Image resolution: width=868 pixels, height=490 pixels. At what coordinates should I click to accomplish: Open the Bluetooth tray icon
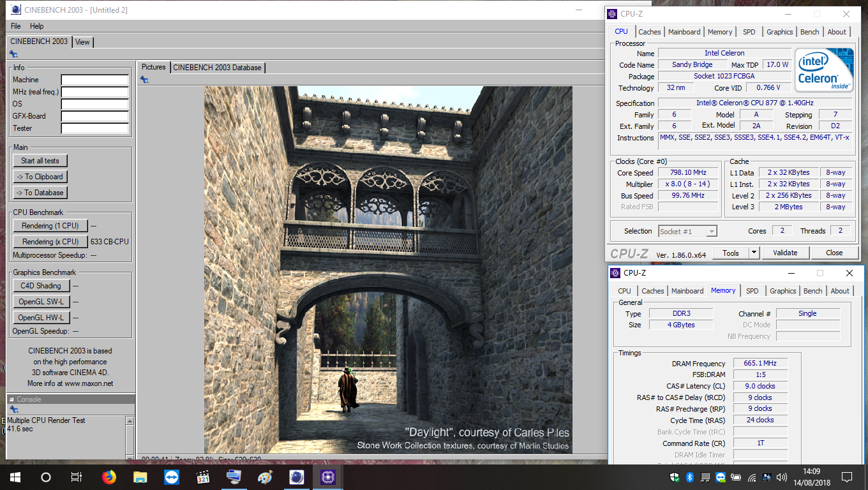(x=690, y=477)
